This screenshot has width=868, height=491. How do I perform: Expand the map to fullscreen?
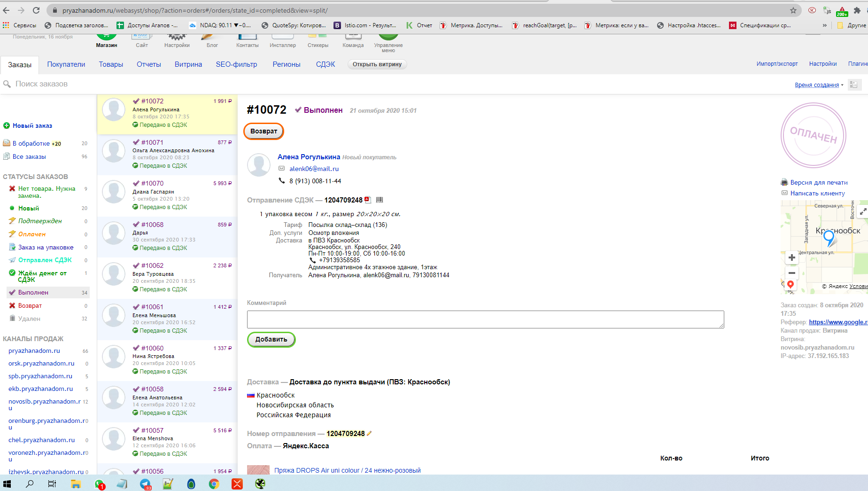pos(863,211)
